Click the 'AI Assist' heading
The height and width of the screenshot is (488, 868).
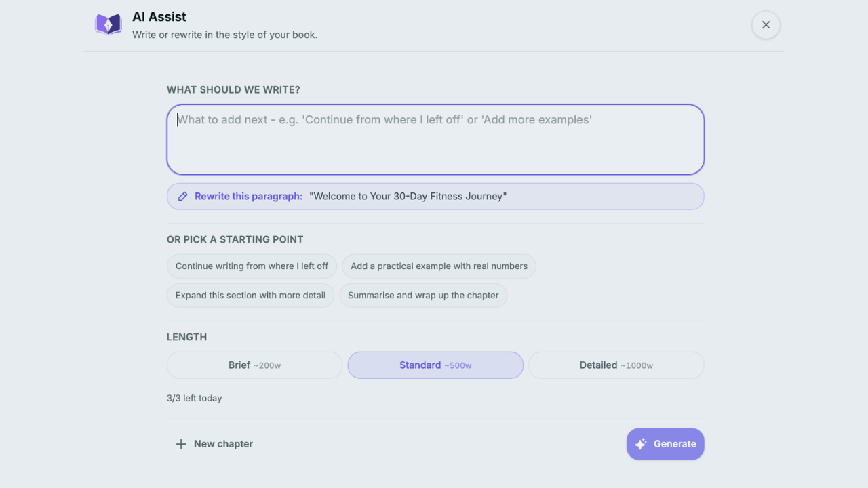[159, 17]
